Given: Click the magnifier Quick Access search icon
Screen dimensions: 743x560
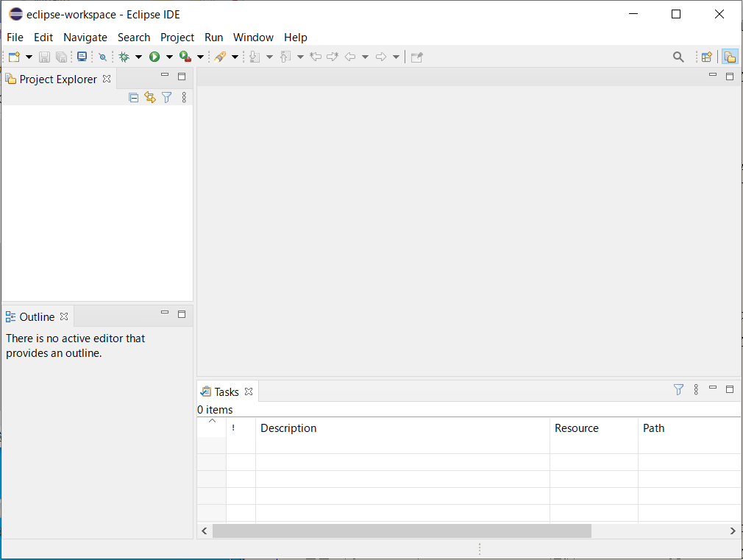Looking at the screenshot, I should coord(678,57).
